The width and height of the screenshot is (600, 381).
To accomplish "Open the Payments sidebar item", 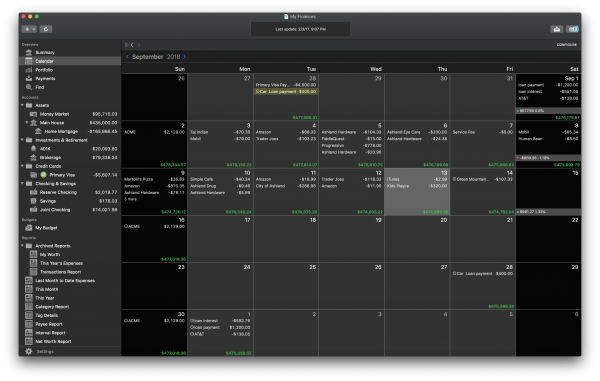I will (x=45, y=78).
